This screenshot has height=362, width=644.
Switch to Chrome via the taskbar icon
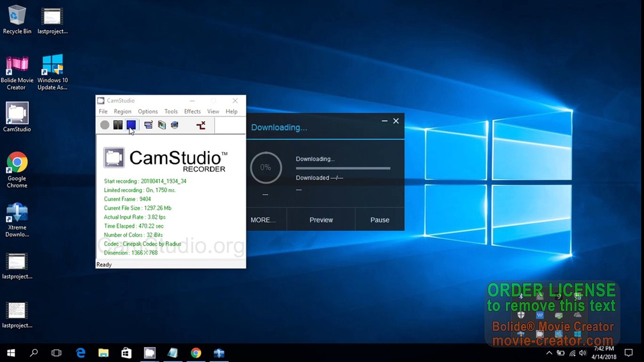coord(196,353)
